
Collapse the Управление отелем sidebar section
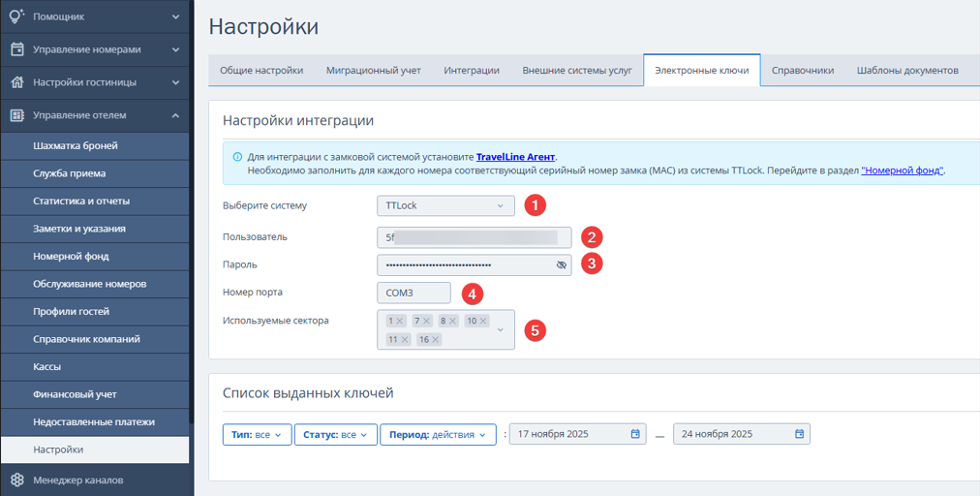point(175,115)
